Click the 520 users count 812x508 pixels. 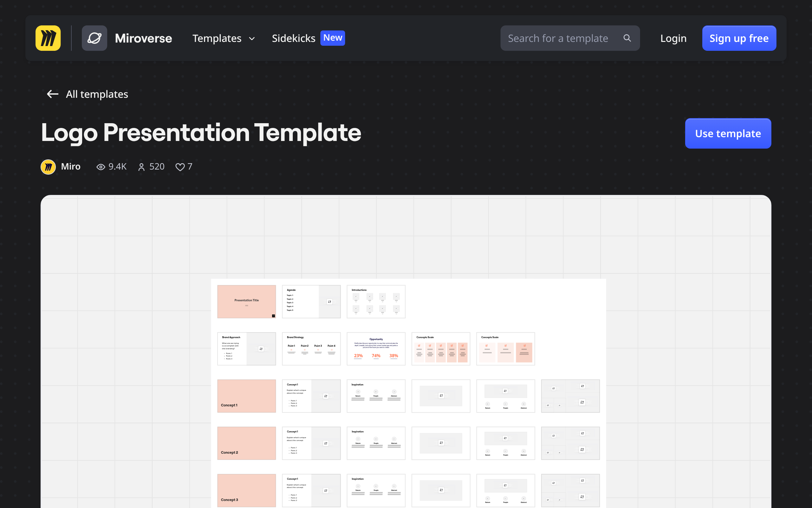tap(157, 167)
